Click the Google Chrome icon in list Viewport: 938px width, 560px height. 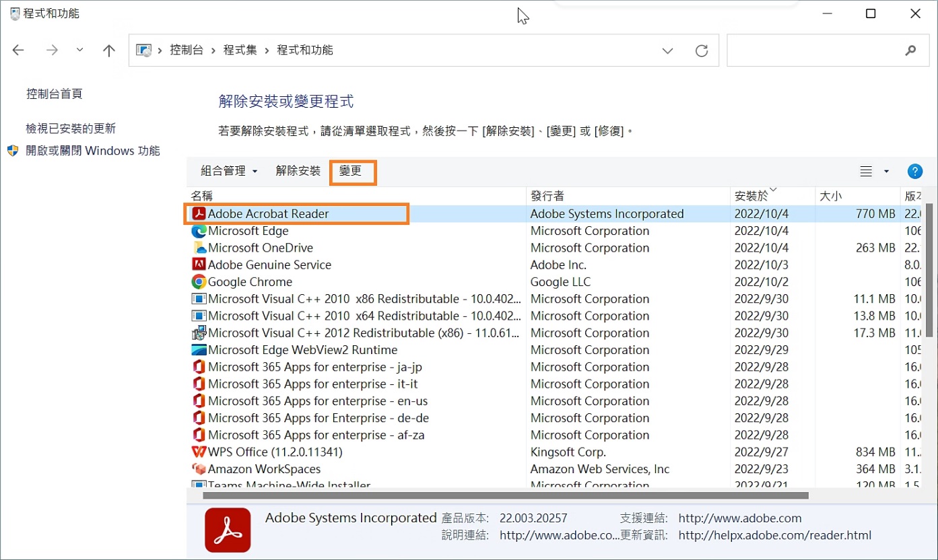coord(199,282)
